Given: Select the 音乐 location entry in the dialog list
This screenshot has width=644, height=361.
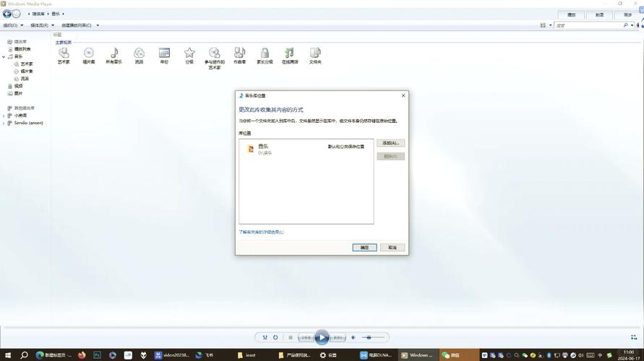Looking at the screenshot, I should (x=306, y=149).
